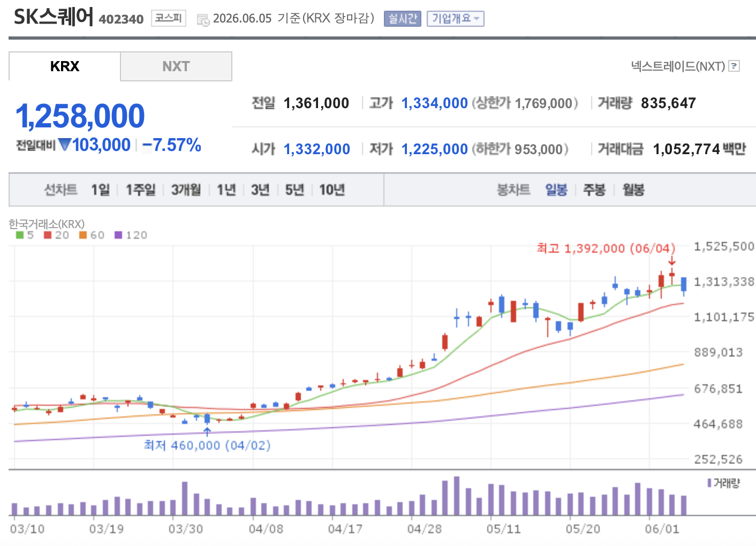Click the blue down-triangle next to 103,000
This screenshot has height=546, width=756.
tap(65, 145)
